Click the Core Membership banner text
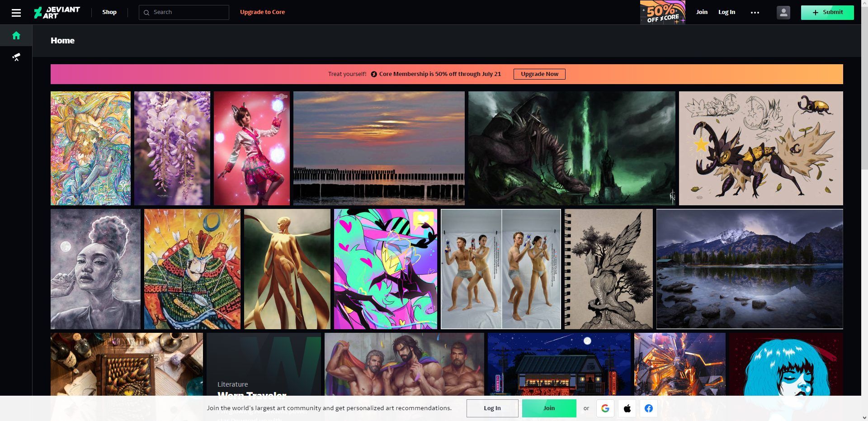 pos(440,74)
